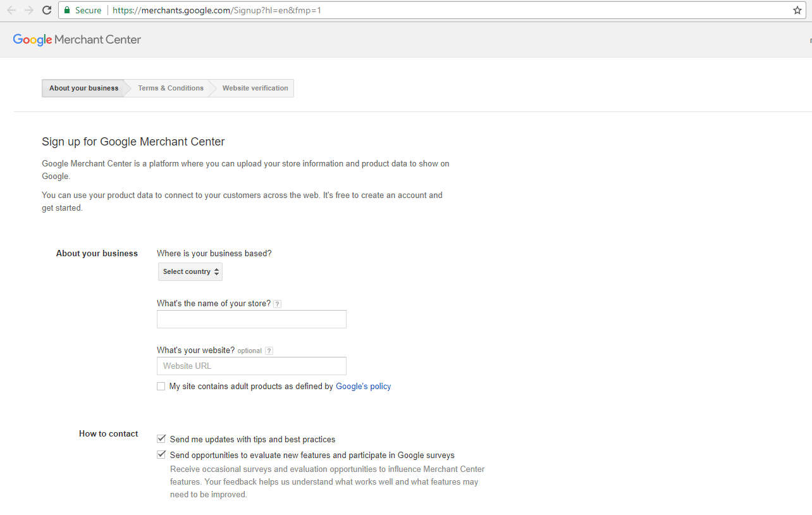The image size is (812, 515).
Task: Click the help icon beside website optional
Action: pos(269,351)
